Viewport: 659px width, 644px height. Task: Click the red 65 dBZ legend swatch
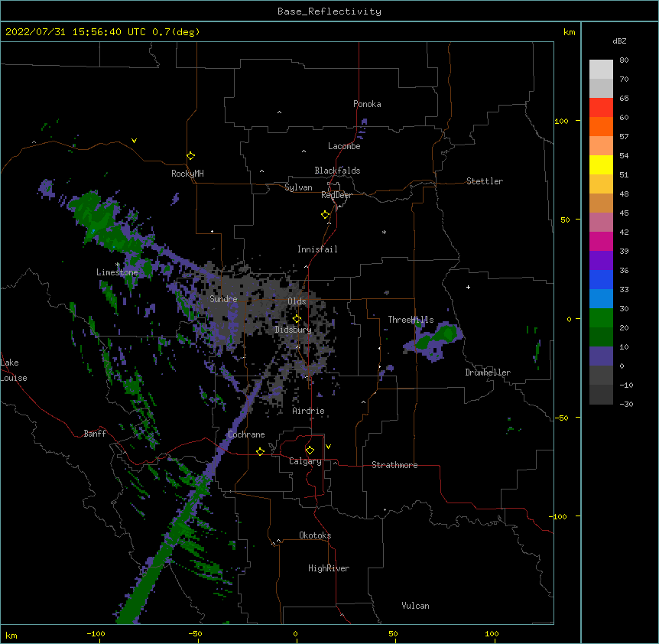pos(601,108)
